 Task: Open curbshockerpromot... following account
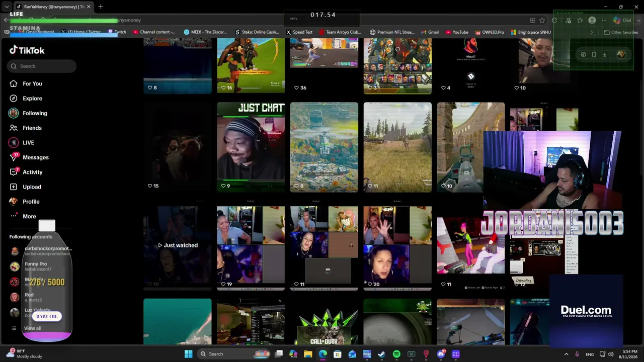tap(41, 250)
